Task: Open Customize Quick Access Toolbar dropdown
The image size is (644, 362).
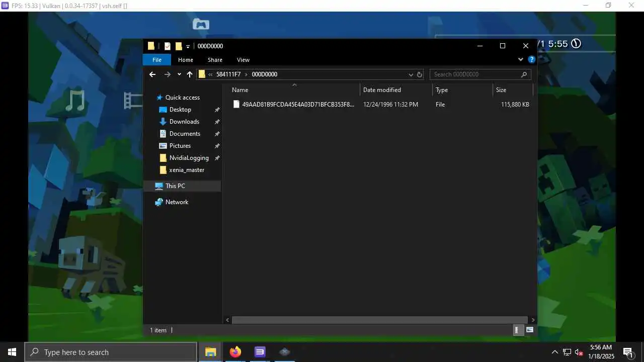Action: [x=188, y=46]
